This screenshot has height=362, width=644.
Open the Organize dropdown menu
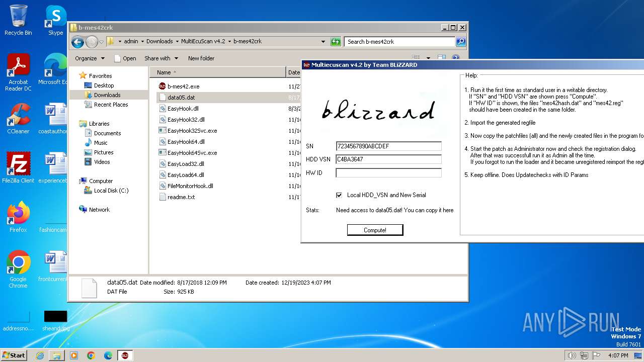(x=90, y=58)
